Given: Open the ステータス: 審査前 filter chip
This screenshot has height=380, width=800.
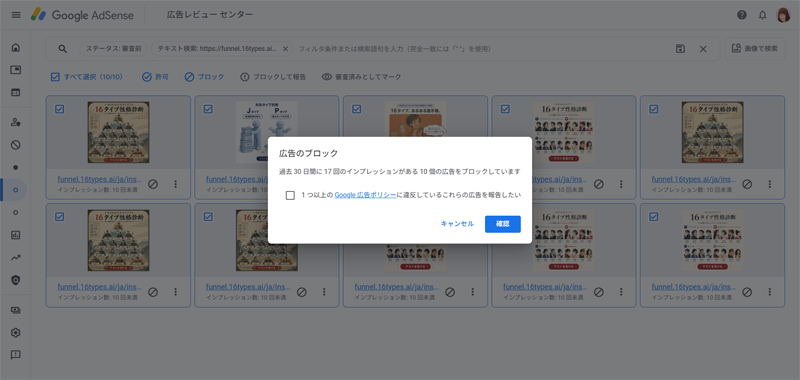Looking at the screenshot, I should click(114, 49).
